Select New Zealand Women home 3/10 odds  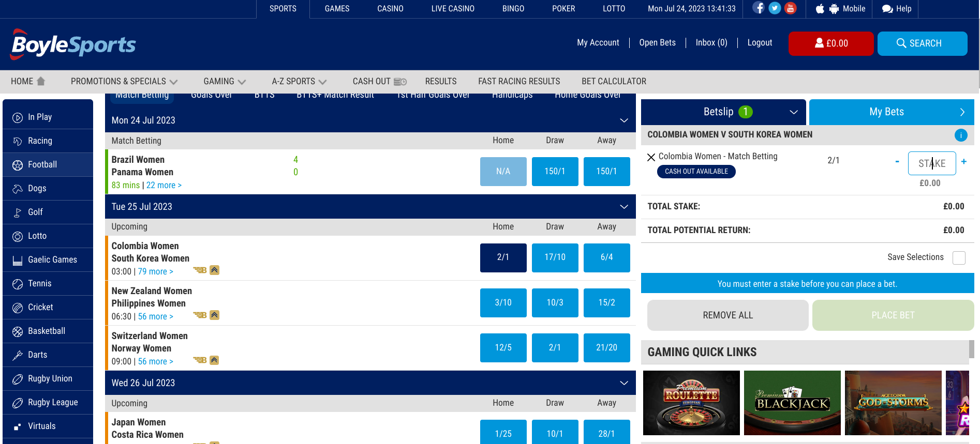503,302
